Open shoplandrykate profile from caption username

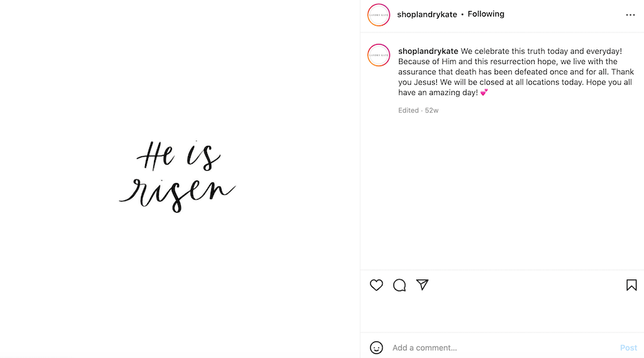pos(428,51)
